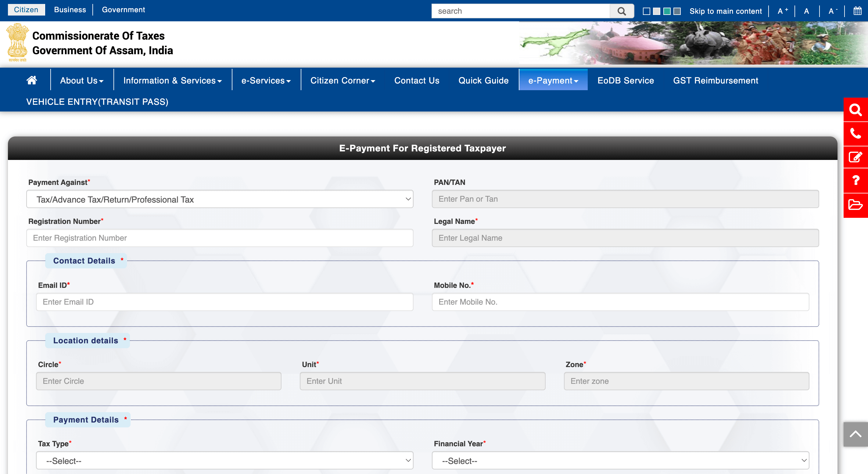Viewport: 868px width, 474px height.
Task: Select the teal color theme swatch
Action: click(x=666, y=11)
